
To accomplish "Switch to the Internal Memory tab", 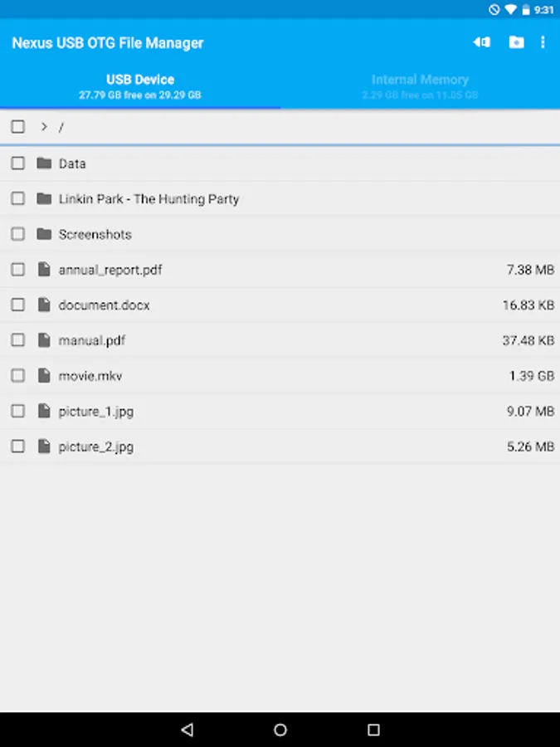I will click(x=420, y=86).
